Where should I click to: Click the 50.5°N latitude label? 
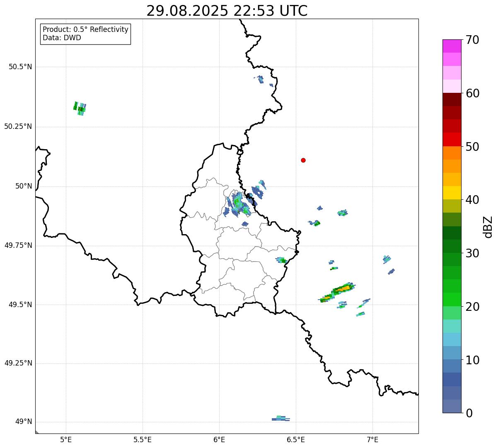coord(20,67)
